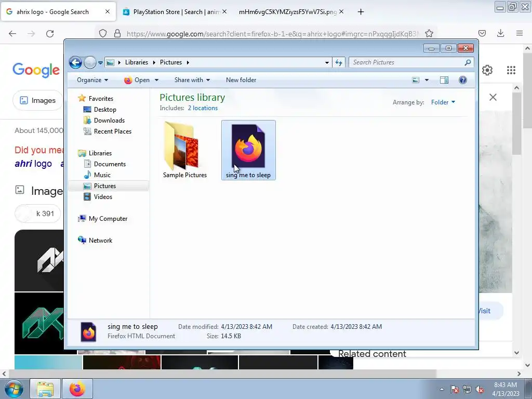The image size is (532, 399).
Task: Open a new Firefox tab
Action: coord(361,12)
